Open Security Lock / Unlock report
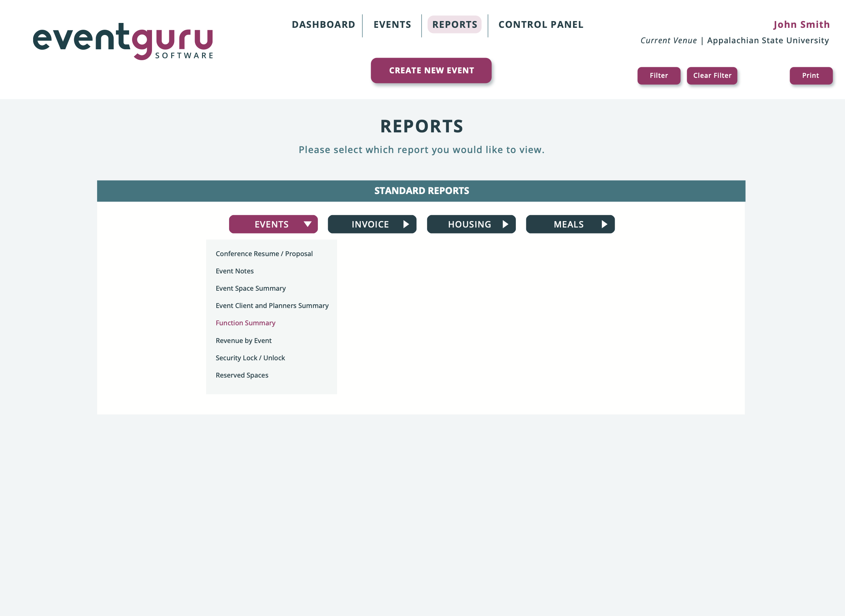Viewport: 845px width, 616px height. click(x=250, y=358)
